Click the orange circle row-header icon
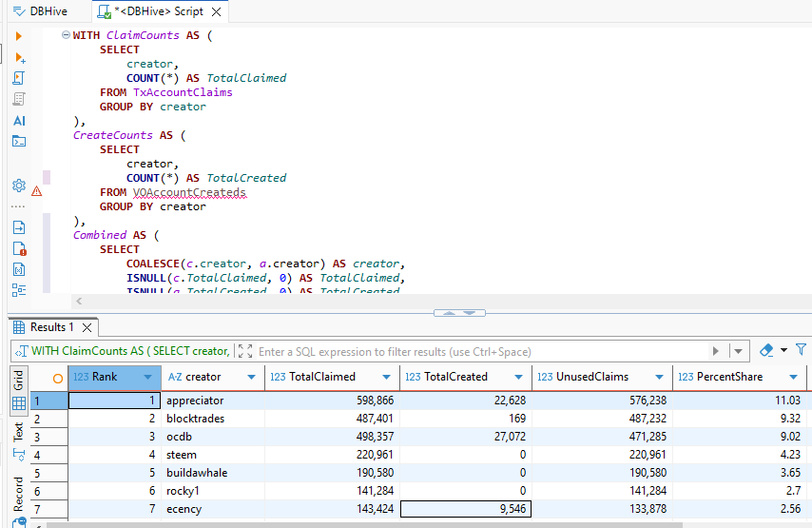The height and width of the screenshot is (528, 812). [57, 379]
